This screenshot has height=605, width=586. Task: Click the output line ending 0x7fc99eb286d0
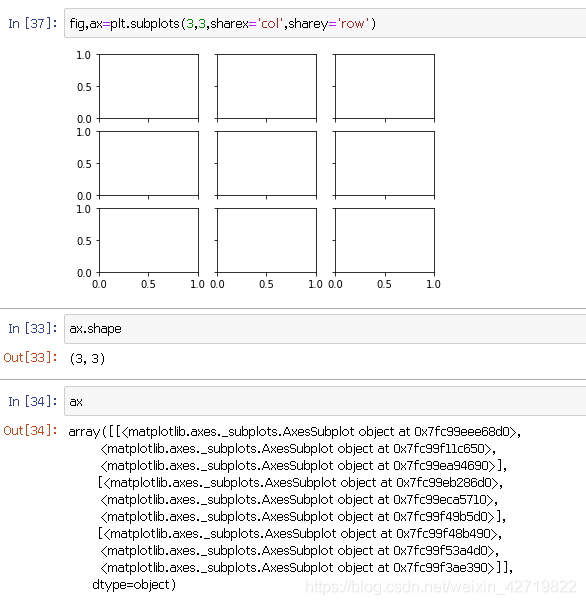click(x=301, y=483)
